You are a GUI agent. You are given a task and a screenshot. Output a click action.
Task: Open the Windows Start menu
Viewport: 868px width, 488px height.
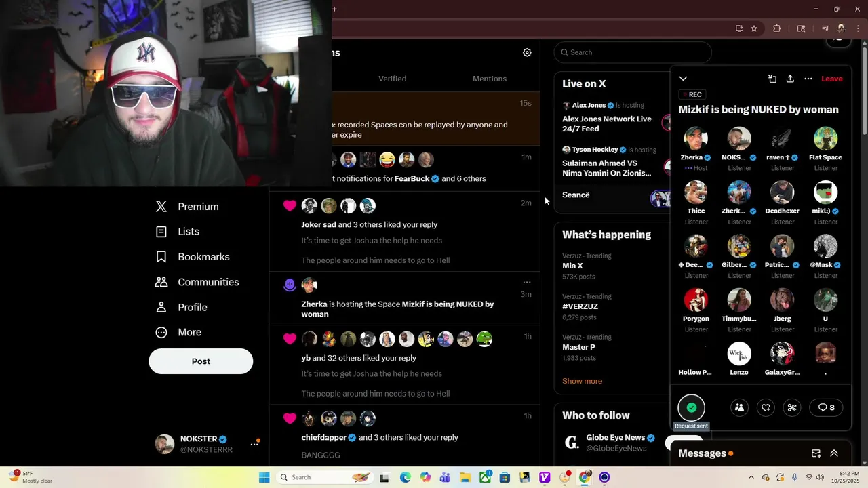click(264, 477)
